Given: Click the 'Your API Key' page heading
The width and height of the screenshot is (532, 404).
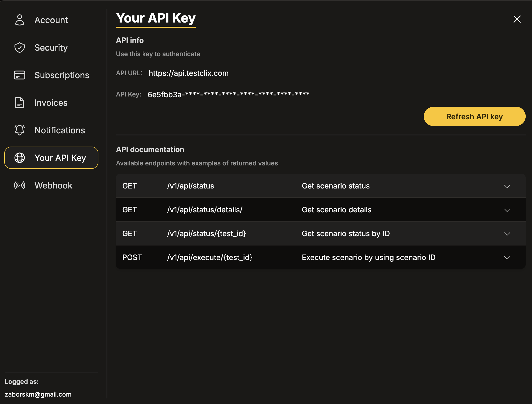Looking at the screenshot, I should click(x=156, y=18).
